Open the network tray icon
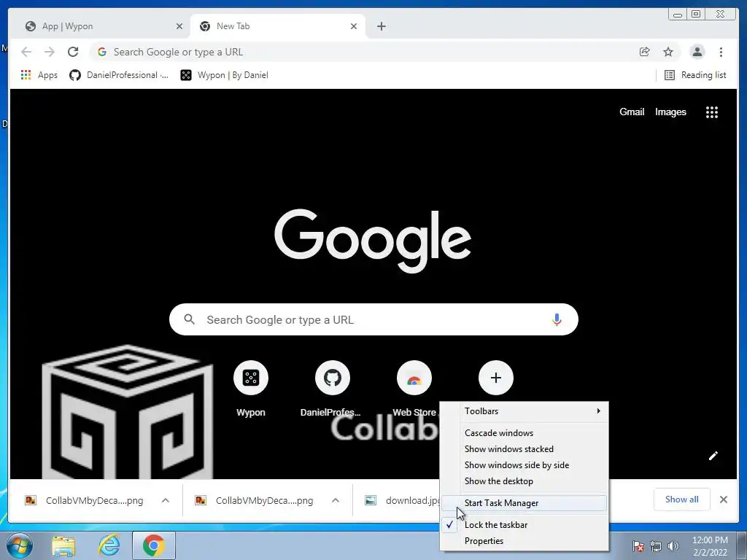This screenshot has height=560, width=747. [656, 546]
